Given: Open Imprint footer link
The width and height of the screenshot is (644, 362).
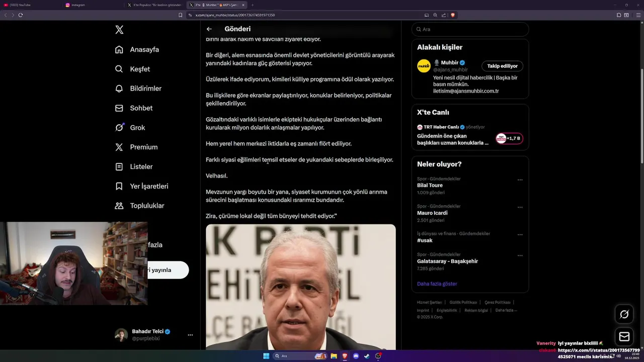Looking at the screenshot, I should 423,310.
